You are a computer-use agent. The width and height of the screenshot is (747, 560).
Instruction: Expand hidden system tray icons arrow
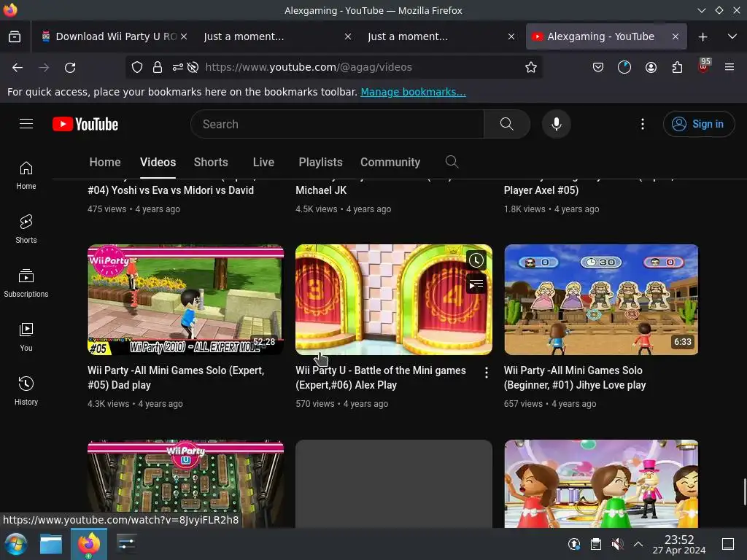[638, 544]
